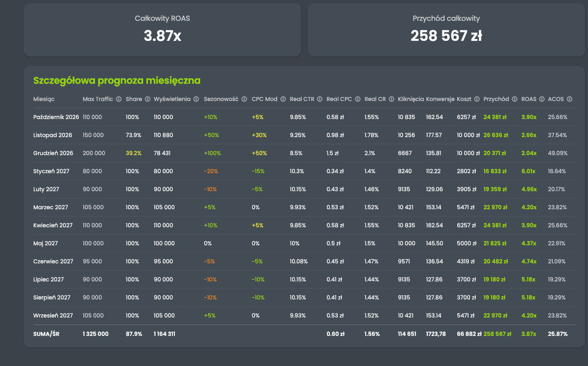Show info icon for Koszt column
Image resolution: width=588 pixels, height=366 pixels.
(477, 99)
